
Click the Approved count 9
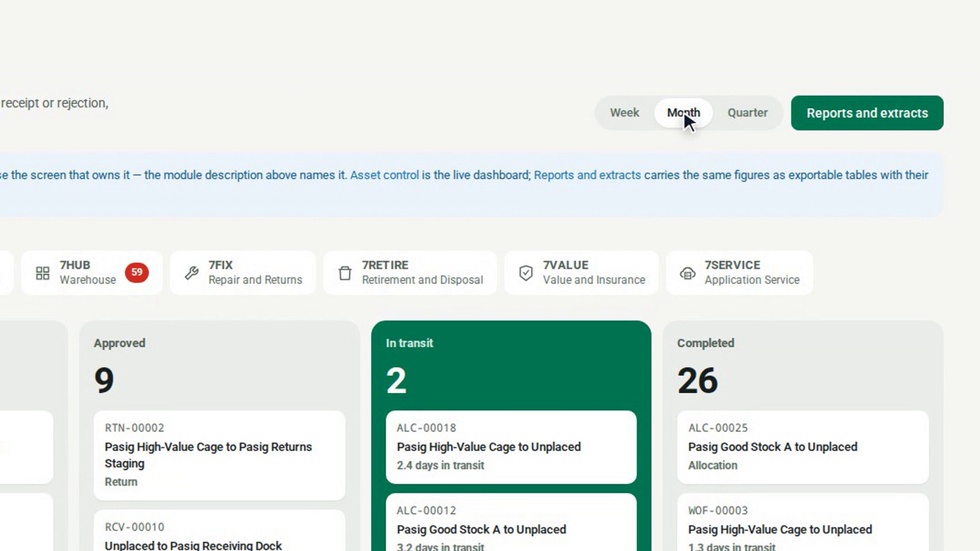click(104, 381)
